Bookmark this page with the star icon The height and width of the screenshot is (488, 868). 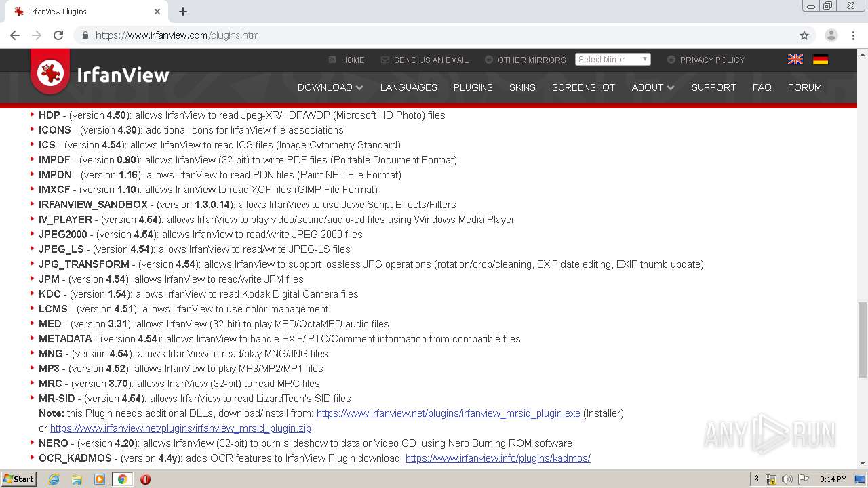(x=804, y=35)
